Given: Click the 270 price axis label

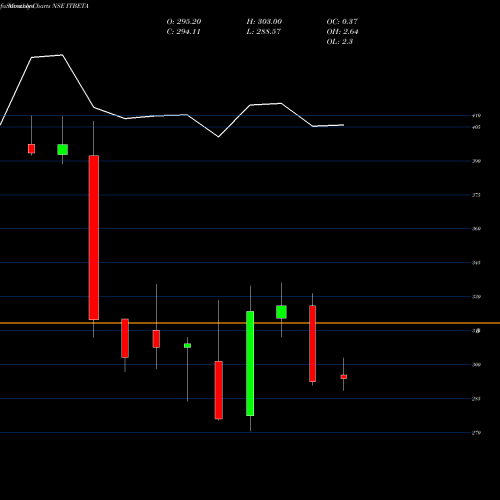Looking at the screenshot, I should point(476,433).
